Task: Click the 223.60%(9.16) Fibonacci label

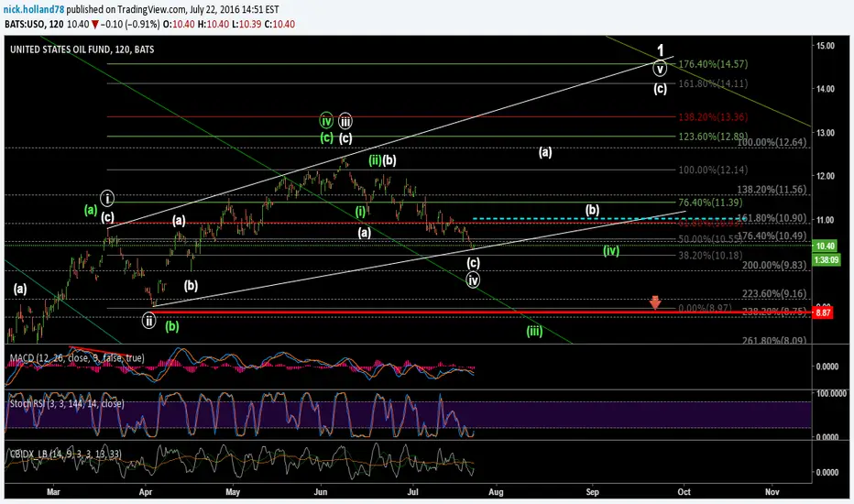Action: click(774, 293)
